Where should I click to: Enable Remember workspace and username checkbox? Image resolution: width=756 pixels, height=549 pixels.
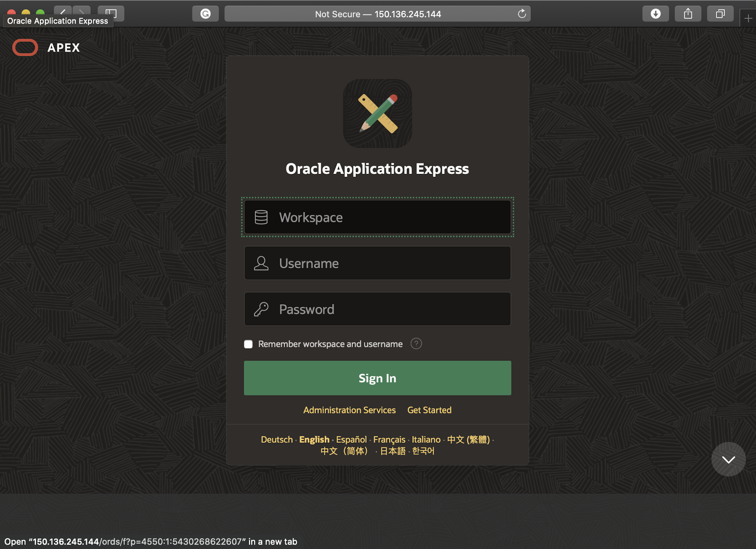[248, 344]
